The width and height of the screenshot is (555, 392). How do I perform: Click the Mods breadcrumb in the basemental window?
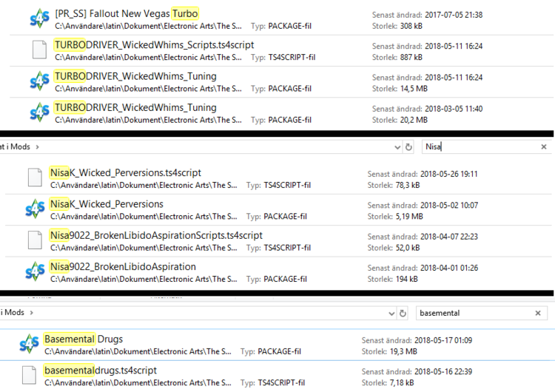coord(15,312)
